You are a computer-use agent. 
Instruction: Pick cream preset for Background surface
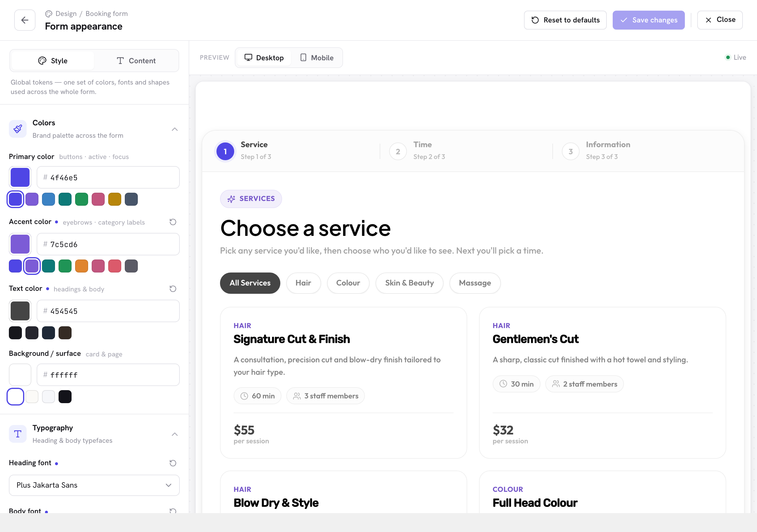tap(32, 397)
